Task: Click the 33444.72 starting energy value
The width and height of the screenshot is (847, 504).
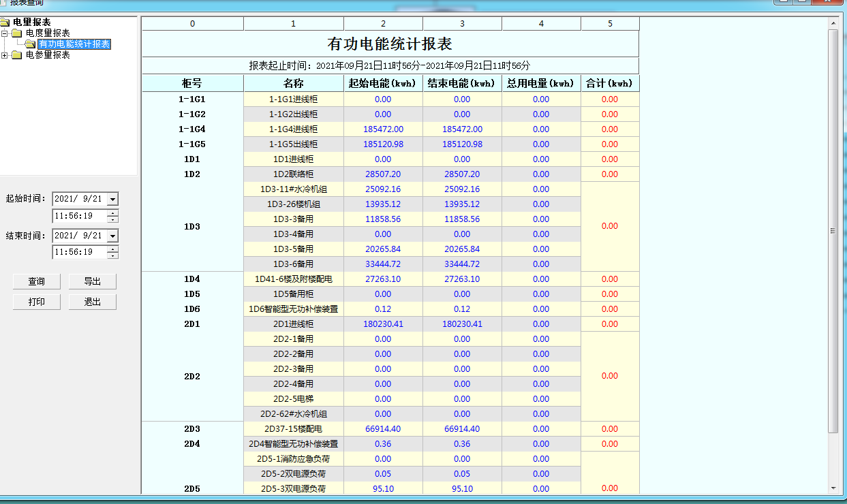Action: click(x=383, y=264)
